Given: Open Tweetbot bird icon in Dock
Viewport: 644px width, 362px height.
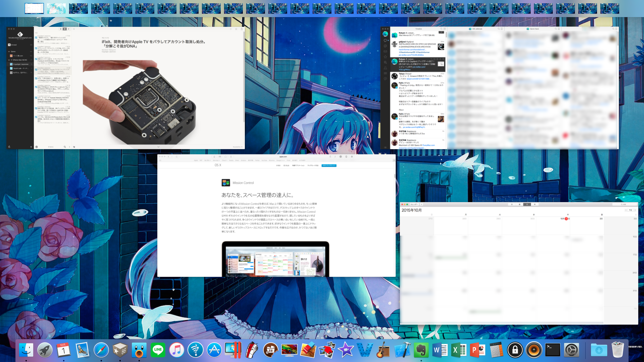Looking at the screenshot, I should (x=139, y=350).
